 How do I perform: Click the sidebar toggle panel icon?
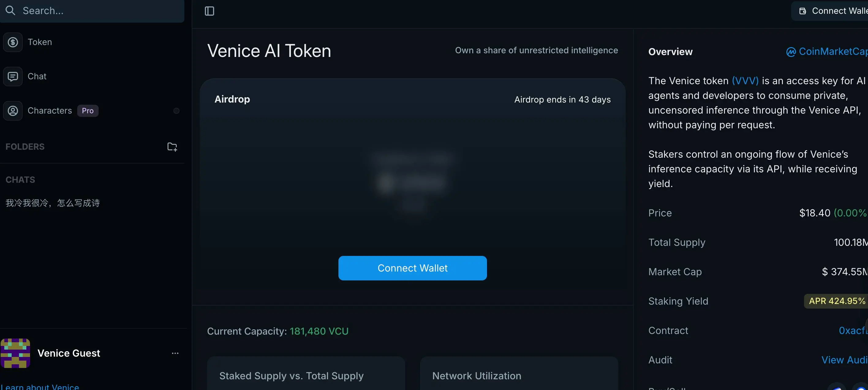pyautogui.click(x=209, y=11)
